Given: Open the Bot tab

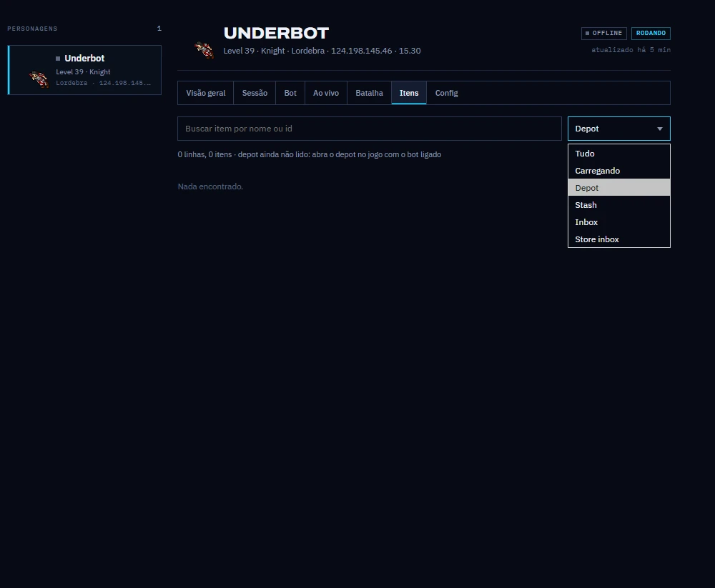Looking at the screenshot, I should click(290, 93).
